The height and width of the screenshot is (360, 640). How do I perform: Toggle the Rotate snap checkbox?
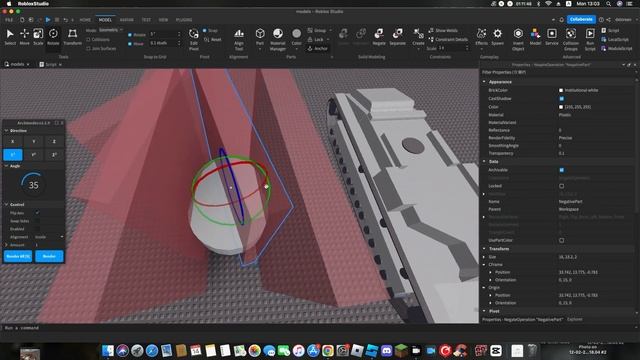point(130,35)
